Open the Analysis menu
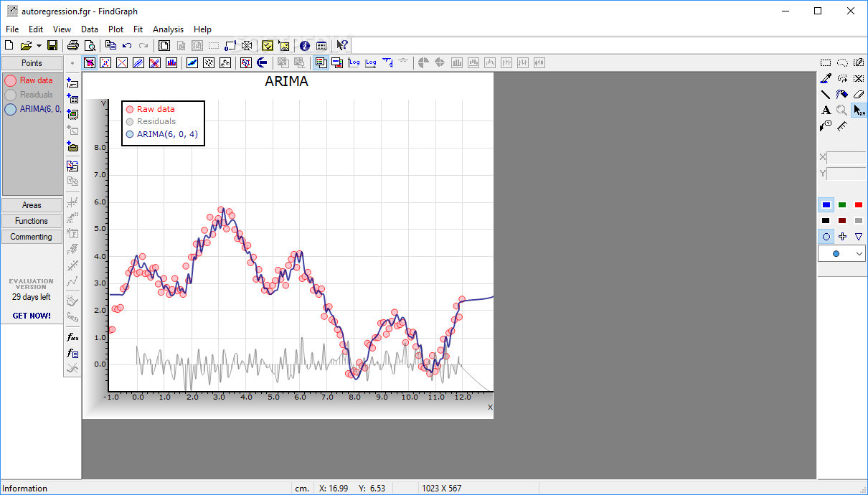Image resolution: width=868 pixels, height=495 pixels. (x=168, y=29)
